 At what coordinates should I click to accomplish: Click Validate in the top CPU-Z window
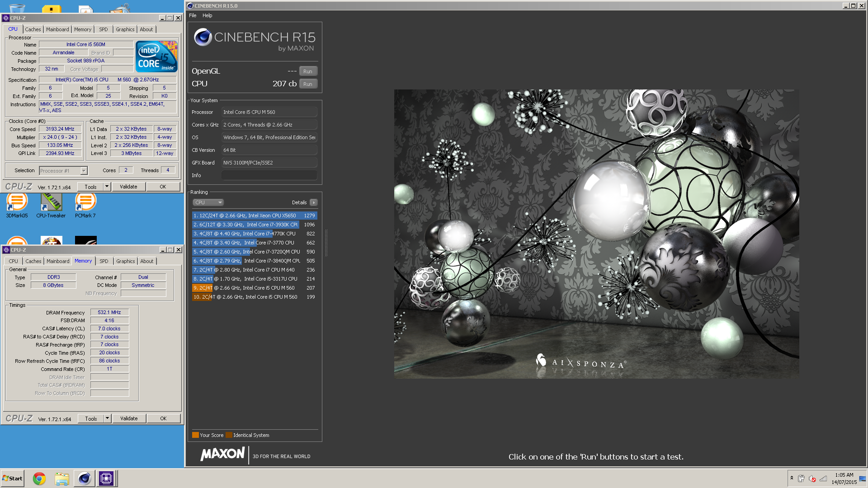[x=128, y=187]
